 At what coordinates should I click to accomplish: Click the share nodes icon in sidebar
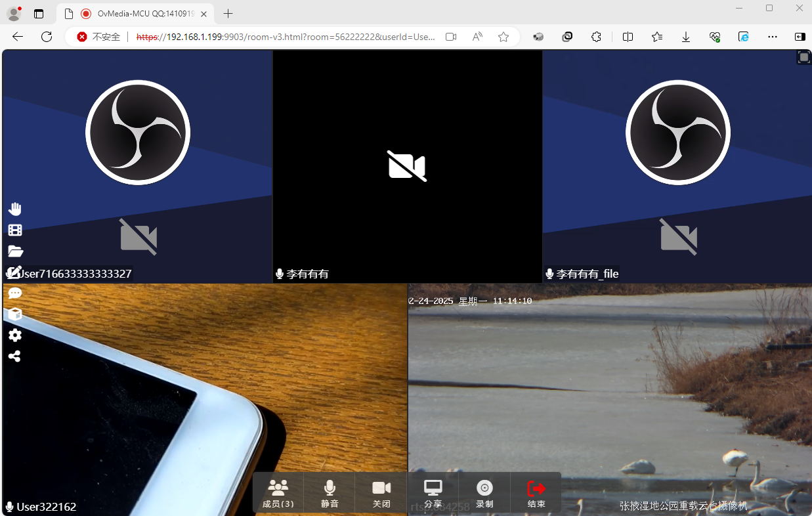pyautogui.click(x=14, y=356)
